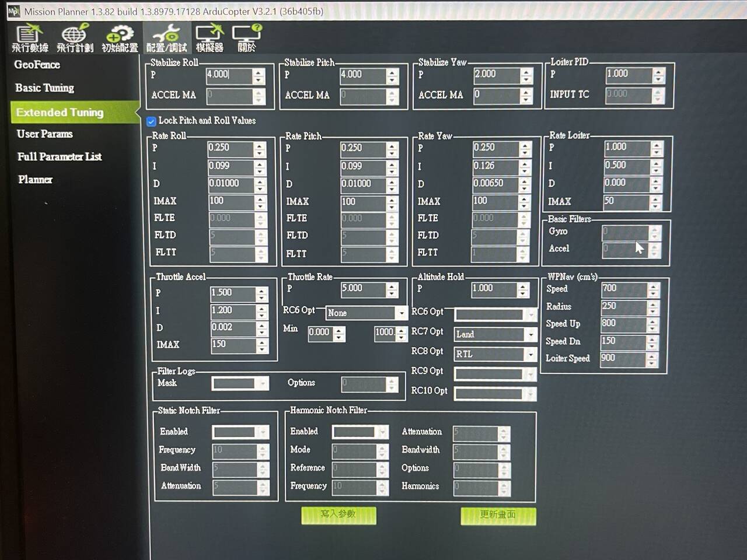The image size is (747, 560).
Task: Click the Write Params (寫入參數) button
Action: [x=338, y=514]
